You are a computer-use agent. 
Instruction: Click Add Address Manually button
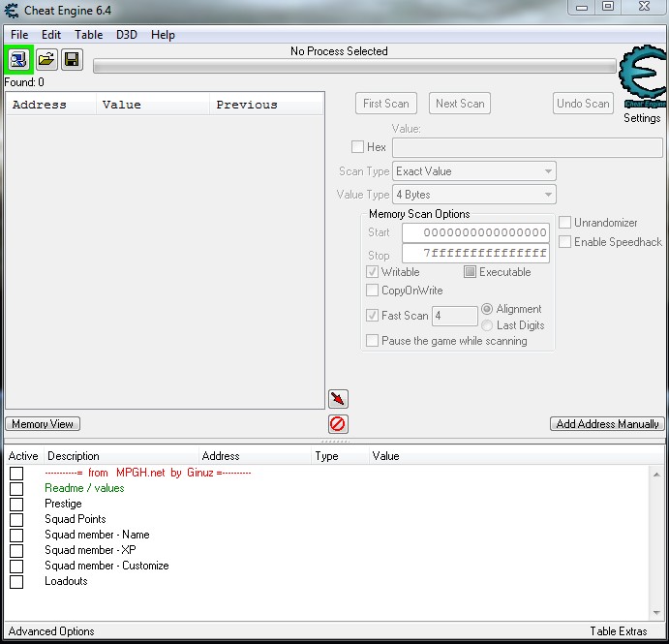tap(607, 424)
